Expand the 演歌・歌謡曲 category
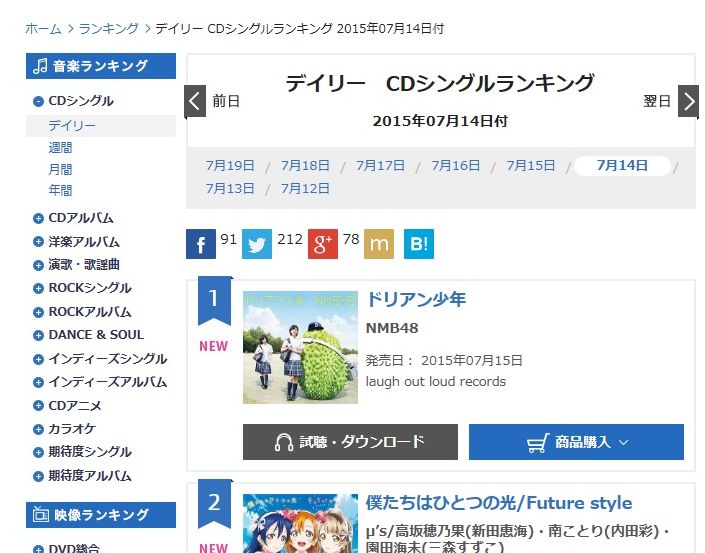The image size is (705, 553). coord(38,265)
